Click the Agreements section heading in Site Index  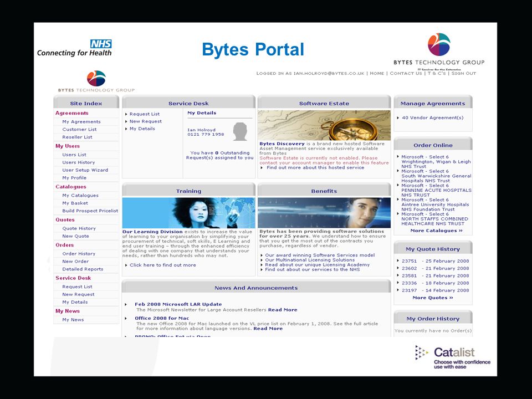pos(72,113)
